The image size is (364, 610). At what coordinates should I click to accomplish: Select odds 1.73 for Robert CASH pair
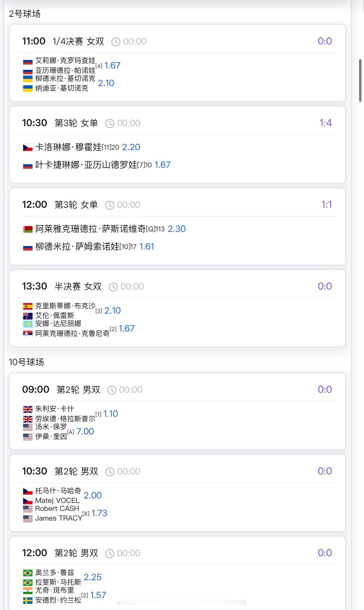(x=99, y=513)
